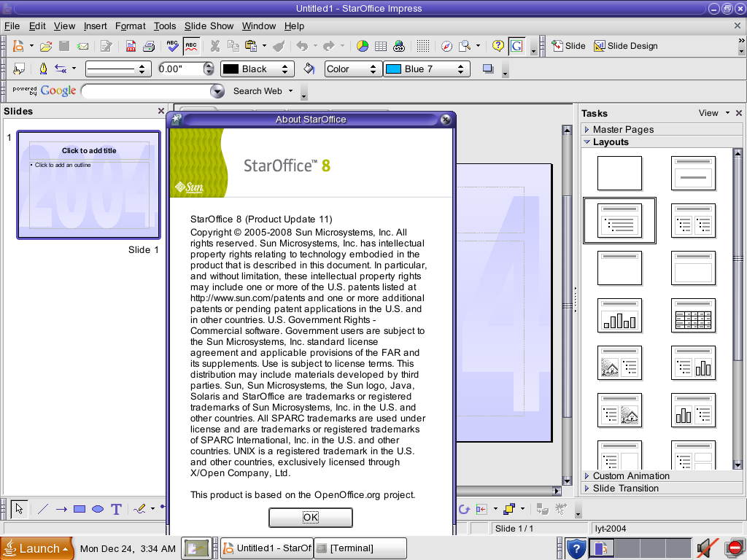747x560 pixels.
Task: Open the line style dropdown
Action: [x=118, y=69]
